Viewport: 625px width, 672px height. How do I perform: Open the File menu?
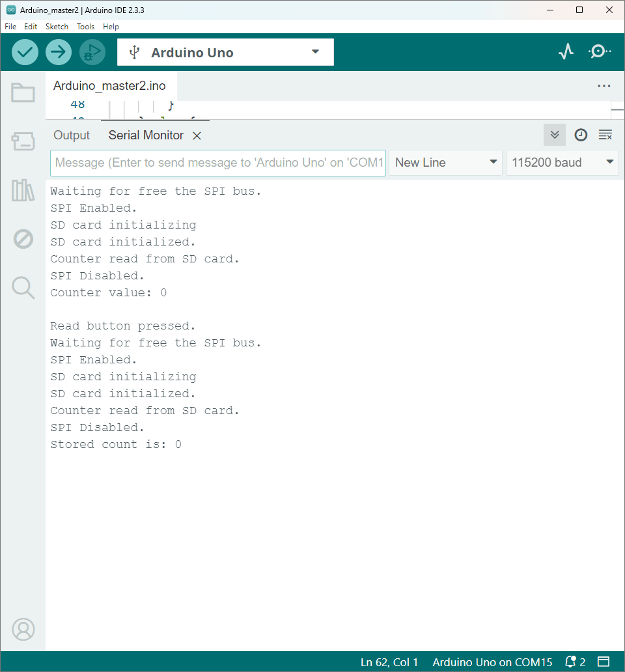click(x=10, y=27)
